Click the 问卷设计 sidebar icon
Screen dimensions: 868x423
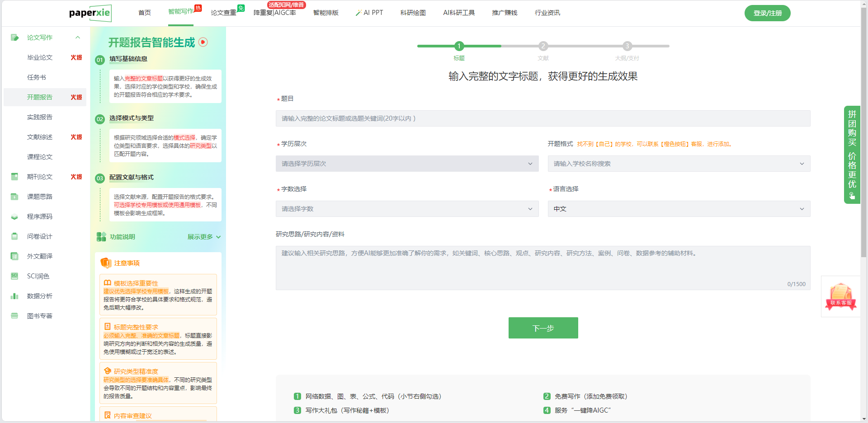(x=14, y=236)
